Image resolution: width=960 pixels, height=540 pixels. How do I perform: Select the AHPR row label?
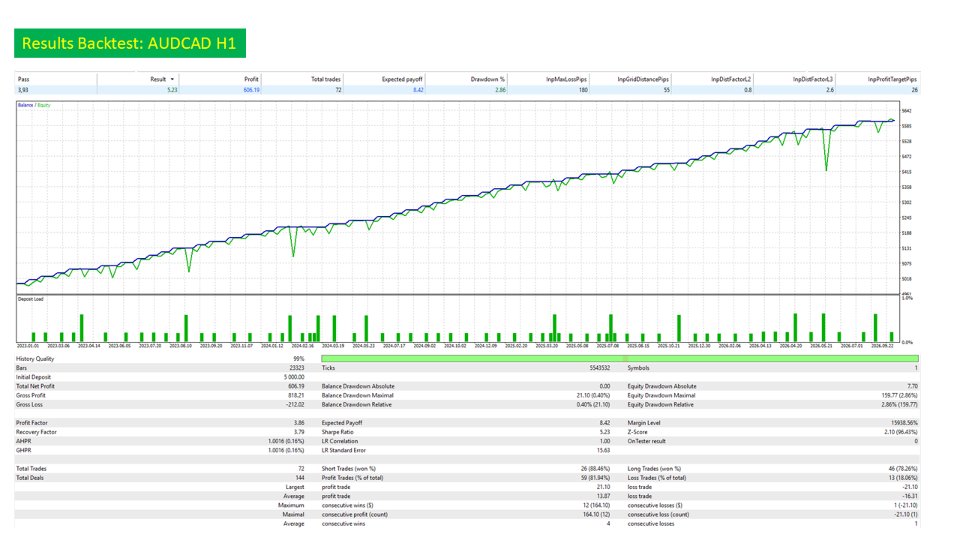[23, 441]
